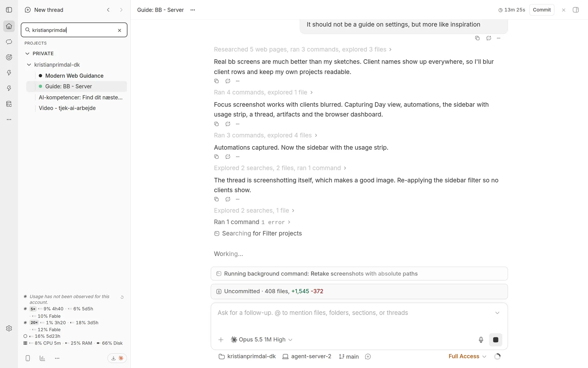The image size is (588, 368).
Task: Clear the kristianprimdal search text
Action: click(x=119, y=31)
